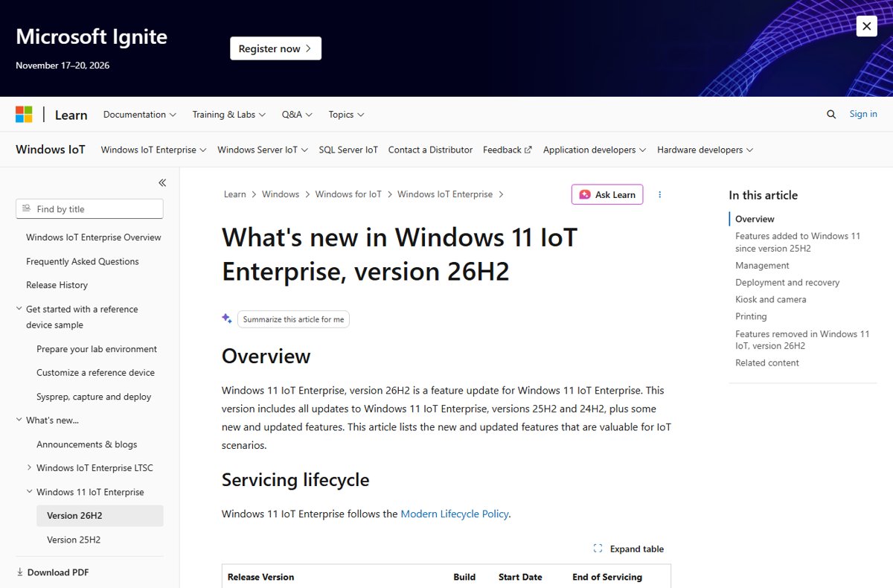Jump to Features added since version 25H2
Screen dimensions: 893x588
tap(798, 242)
